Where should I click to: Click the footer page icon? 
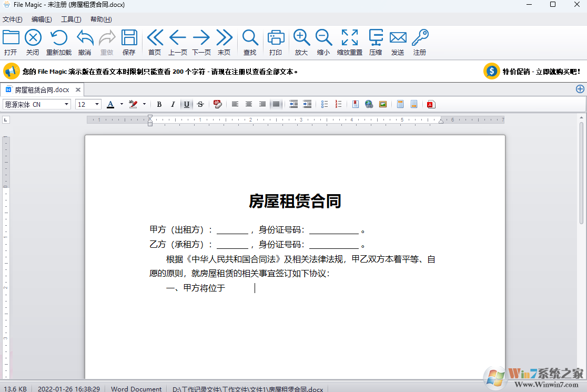click(413, 104)
